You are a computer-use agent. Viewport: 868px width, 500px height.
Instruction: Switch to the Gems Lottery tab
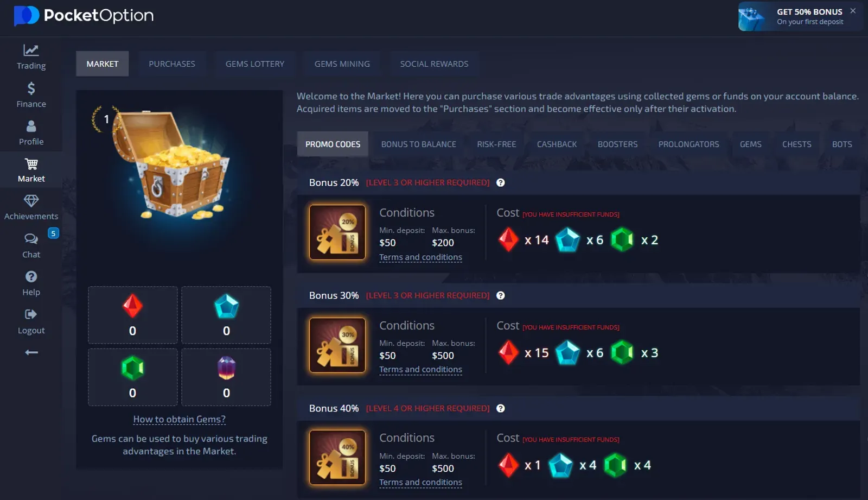point(255,64)
